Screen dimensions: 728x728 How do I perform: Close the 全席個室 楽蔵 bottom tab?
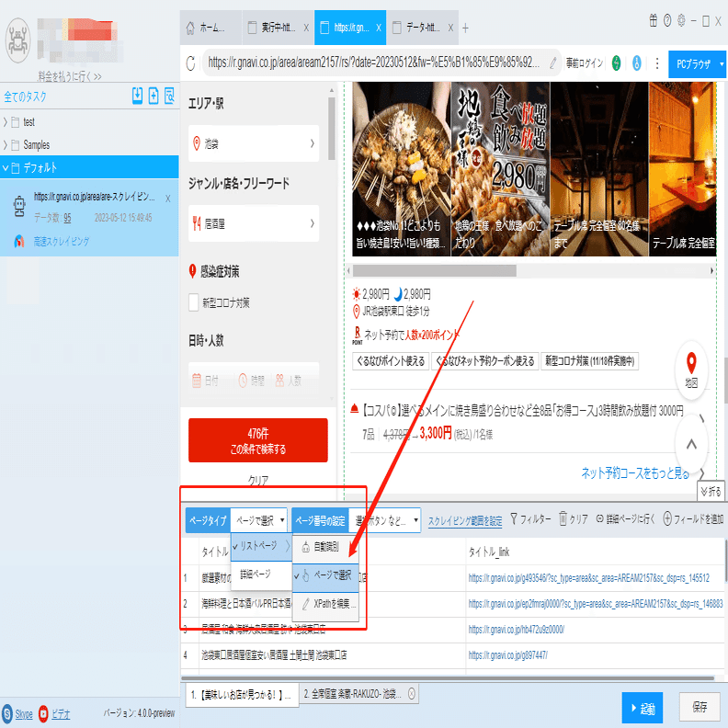412,694
